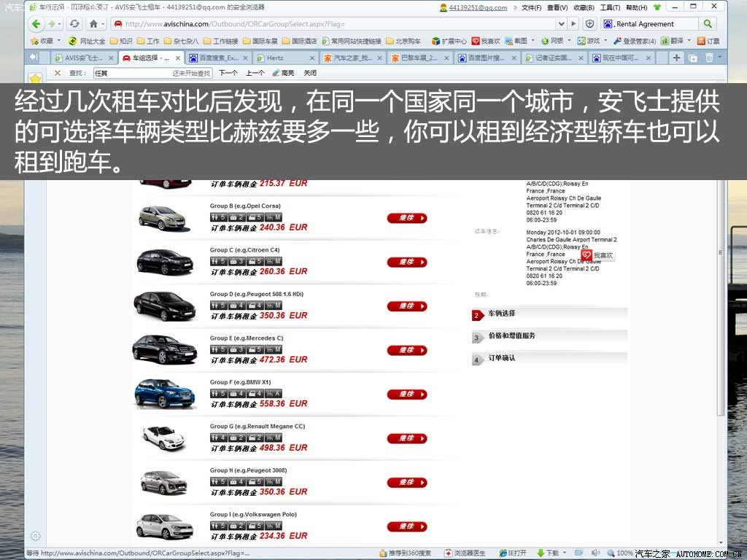Click the closed-tabs trash icon

click(x=709, y=58)
